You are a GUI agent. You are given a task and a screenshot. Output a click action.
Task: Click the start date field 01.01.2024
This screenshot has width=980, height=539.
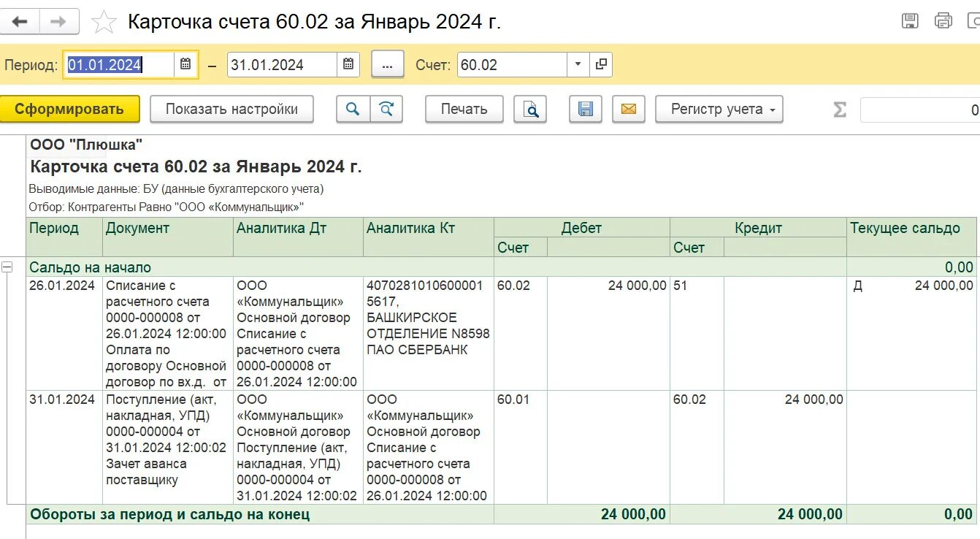click(x=120, y=64)
